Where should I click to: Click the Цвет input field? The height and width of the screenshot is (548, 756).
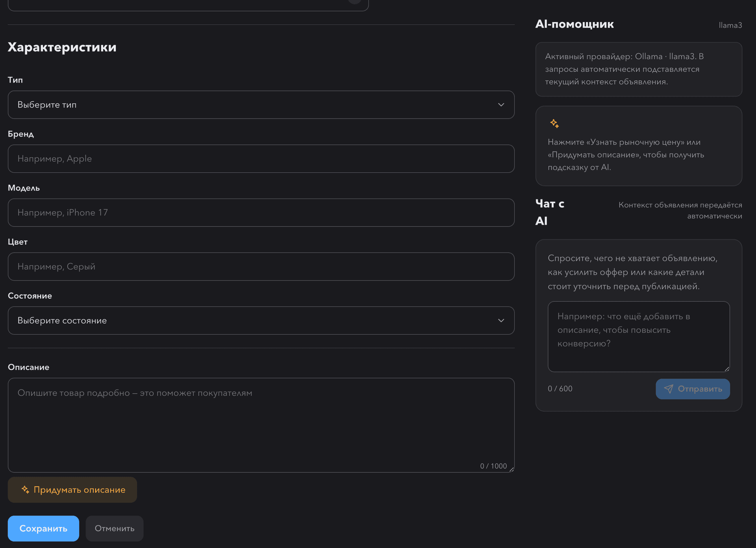click(x=261, y=266)
